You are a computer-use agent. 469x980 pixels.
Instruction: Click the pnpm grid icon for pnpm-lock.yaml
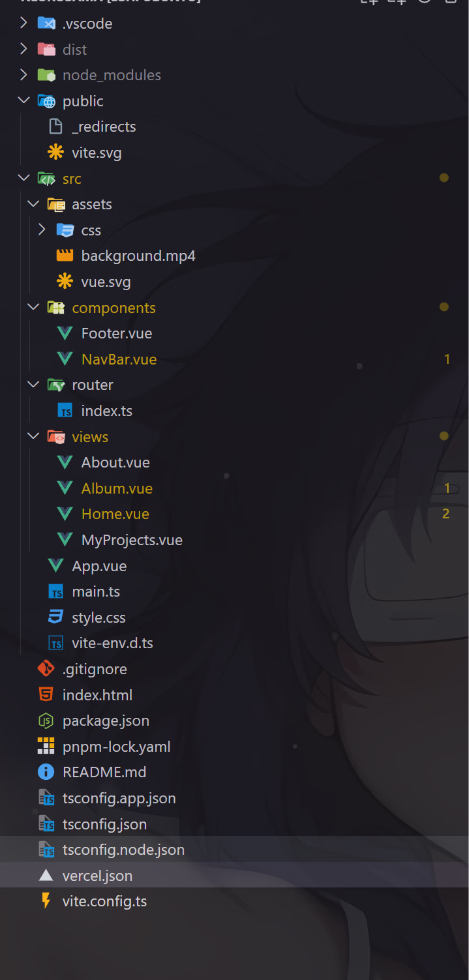pos(46,746)
